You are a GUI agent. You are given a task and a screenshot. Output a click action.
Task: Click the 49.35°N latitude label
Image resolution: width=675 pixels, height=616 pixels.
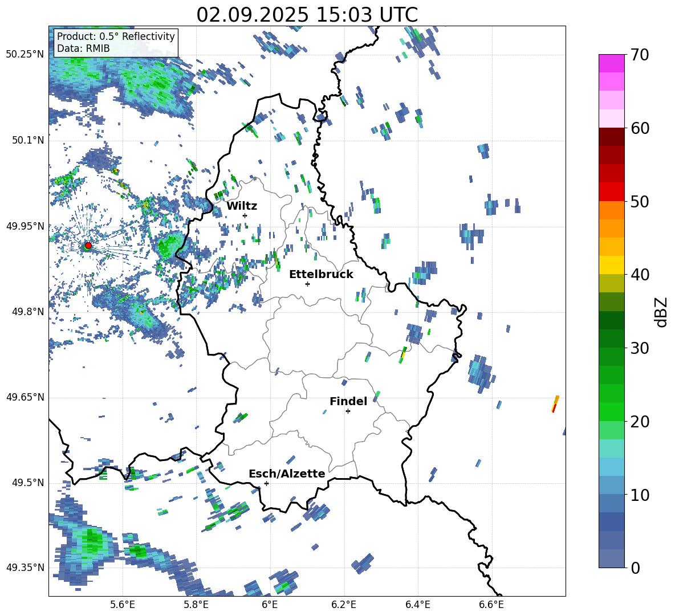[25, 568]
